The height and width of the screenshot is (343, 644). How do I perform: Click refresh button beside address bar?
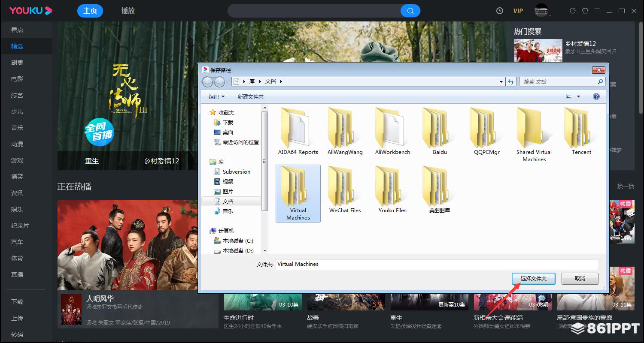click(x=511, y=81)
